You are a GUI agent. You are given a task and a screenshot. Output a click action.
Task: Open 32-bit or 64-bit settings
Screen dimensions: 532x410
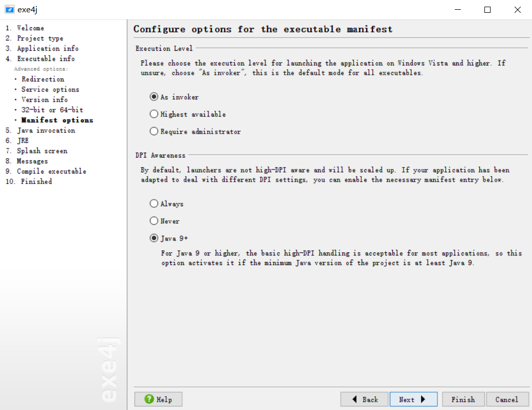pos(52,110)
